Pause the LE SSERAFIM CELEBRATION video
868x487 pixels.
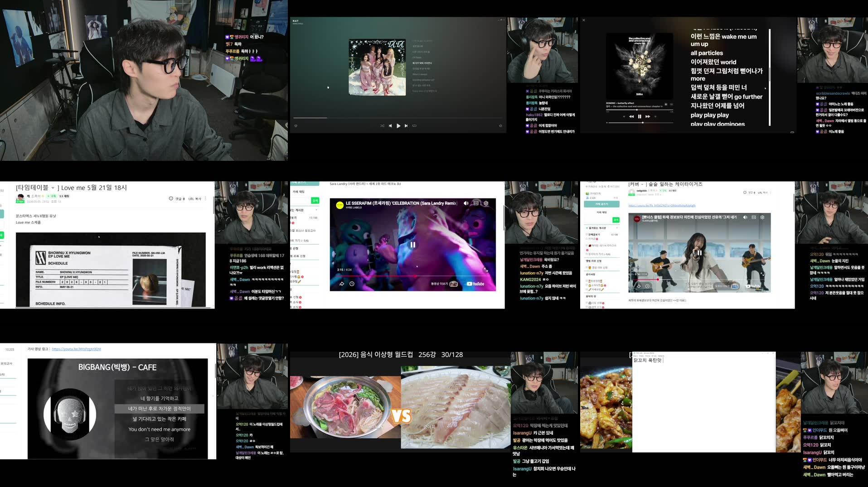[x=413, y=245]
